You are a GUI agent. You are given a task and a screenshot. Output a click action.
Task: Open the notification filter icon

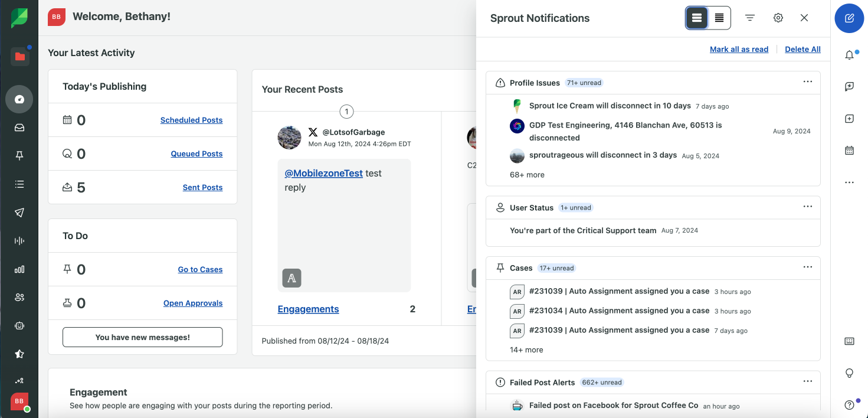tap(749, 18)
